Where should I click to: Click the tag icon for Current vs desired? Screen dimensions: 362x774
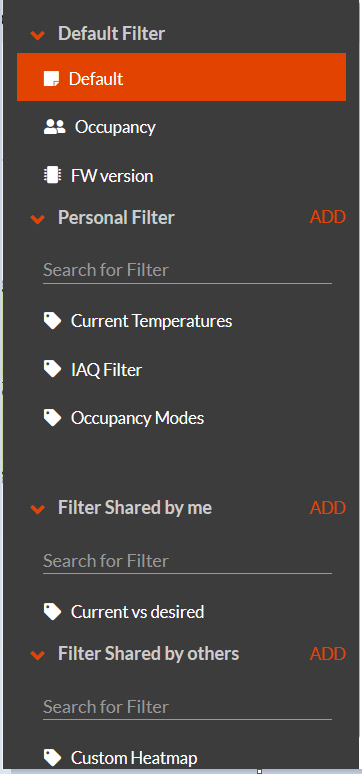pyautogui.click(x=52, y=612)
